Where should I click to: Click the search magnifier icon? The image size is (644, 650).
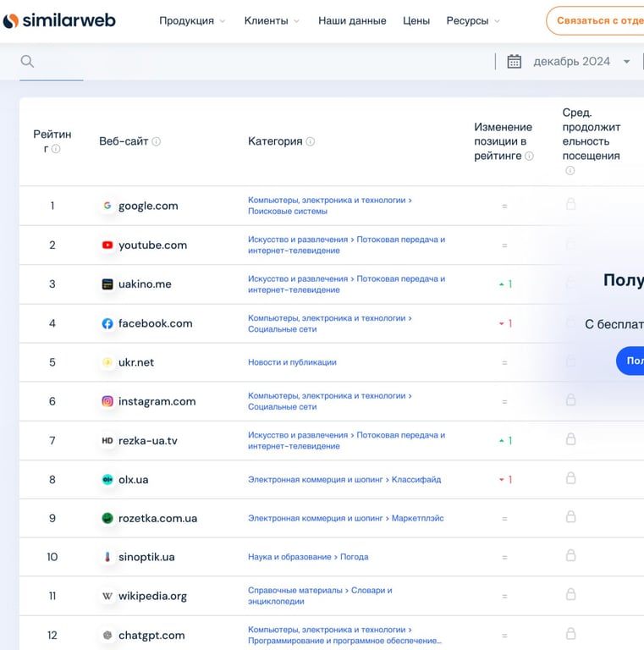coord(27,61)
